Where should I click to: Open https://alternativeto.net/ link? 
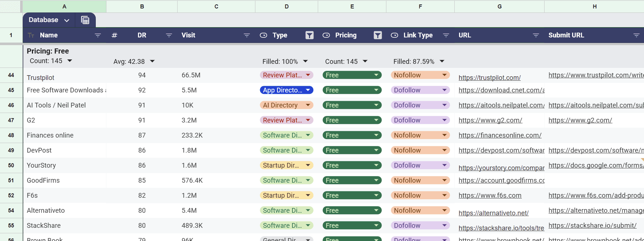pyautogui.click(x=494, y=213)
